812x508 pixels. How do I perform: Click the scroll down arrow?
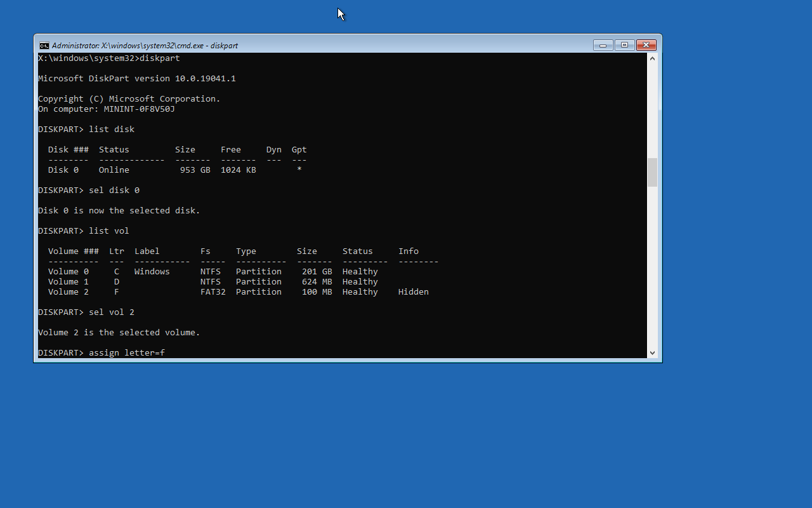click(x=652, y=352)
